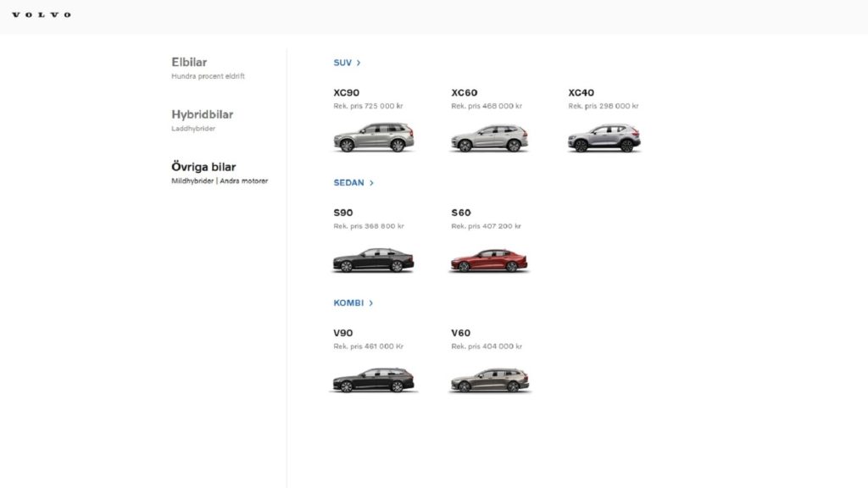
Task: Click the S60 price 'Rek. pris 407 200 kr'
Action: (486, 225)
